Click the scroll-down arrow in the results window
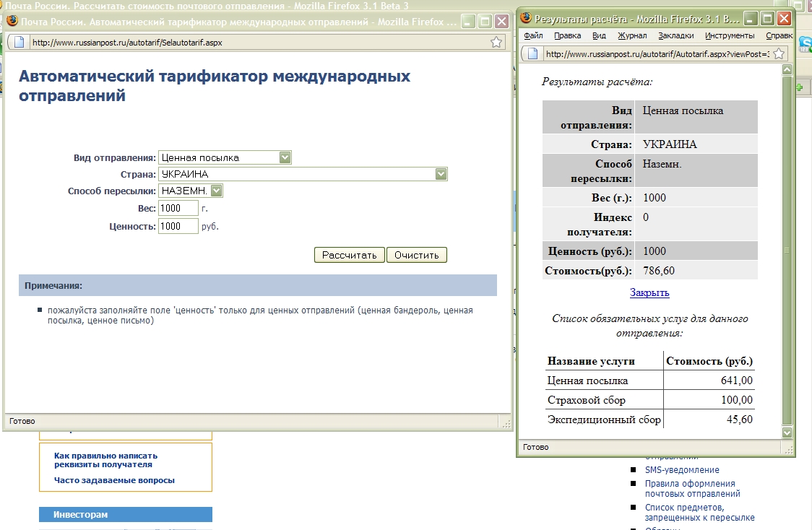Image resolution: width=812 pixels, height=530 pixels. pyautogui.click(x=787, y=432)
